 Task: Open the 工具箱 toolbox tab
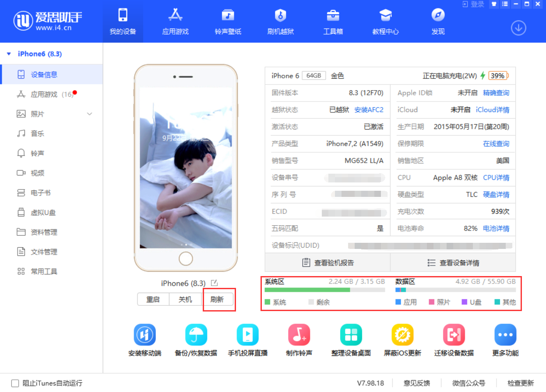point(333,21)
